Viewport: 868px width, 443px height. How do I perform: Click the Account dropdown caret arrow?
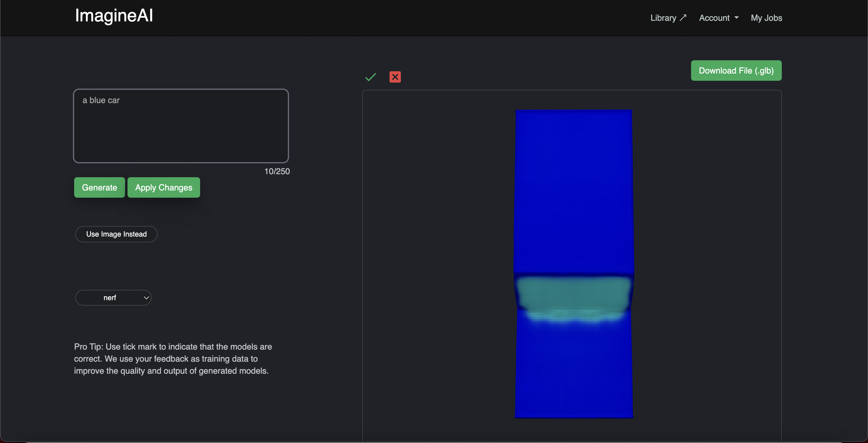(x=736, y=18)
